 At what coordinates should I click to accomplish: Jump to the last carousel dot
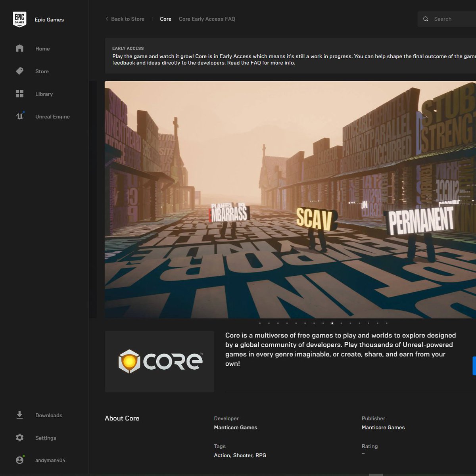click(x=386, y=323)
